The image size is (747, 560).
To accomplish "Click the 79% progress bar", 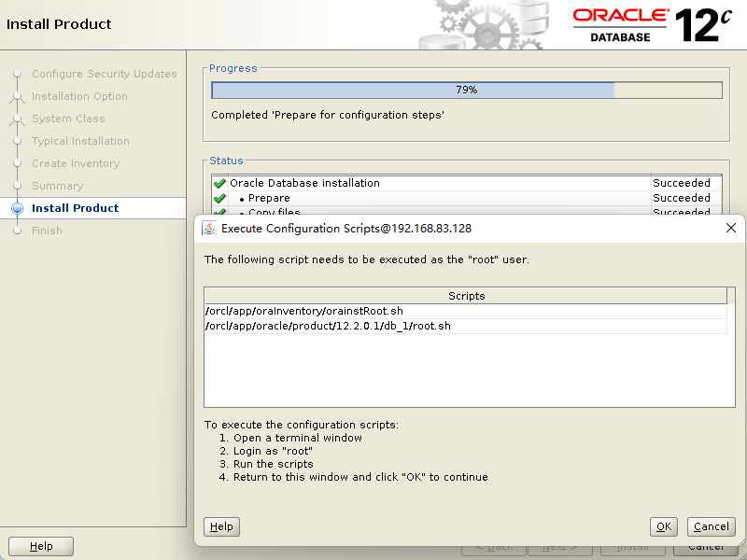I will click(x=466, y=90).
